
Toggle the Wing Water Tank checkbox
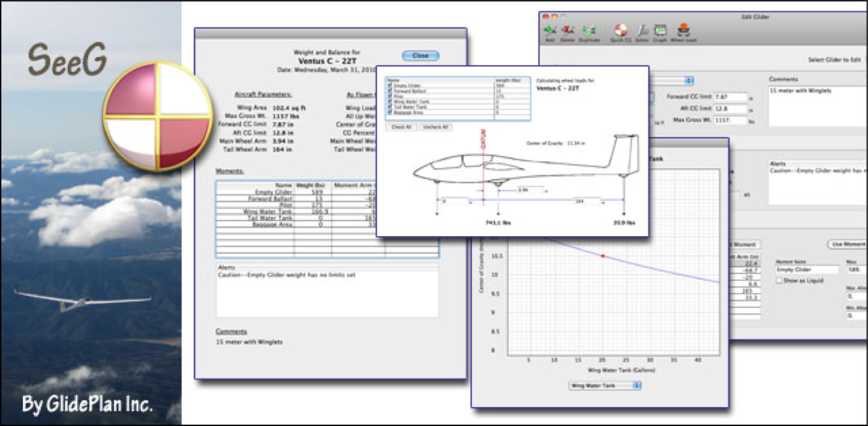click(x=390, y=101)
